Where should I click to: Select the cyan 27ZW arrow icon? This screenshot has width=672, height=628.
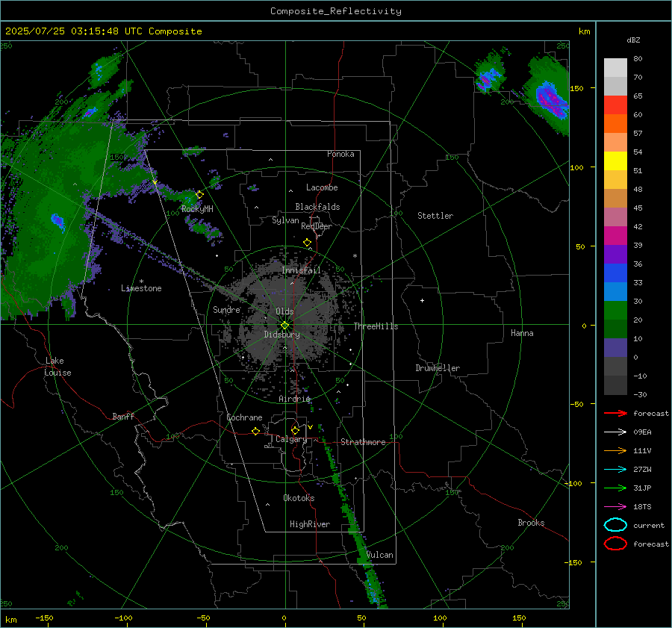[x=615, y=470]
